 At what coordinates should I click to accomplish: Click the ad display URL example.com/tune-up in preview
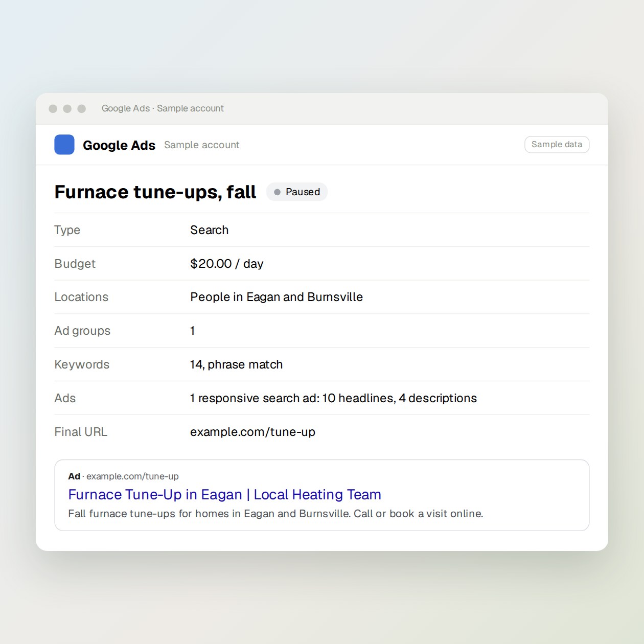[132, 476]
